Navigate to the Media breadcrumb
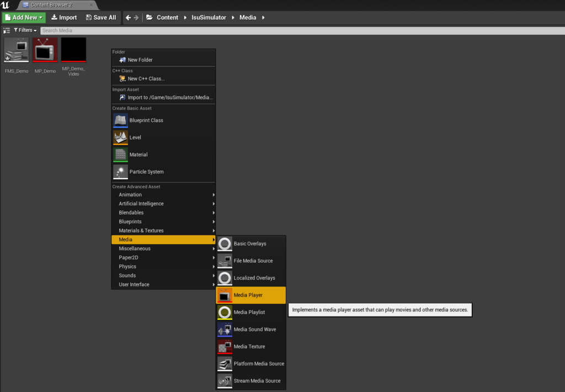 point(248,17)
